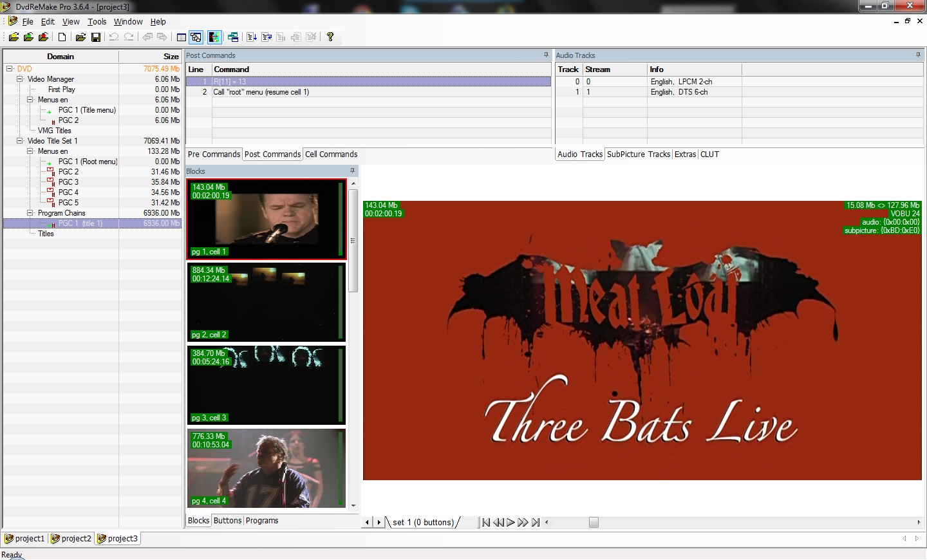Collapse the Video Manager tree node
The width and height of the screenshot is (927, 560).
(19, 79)
